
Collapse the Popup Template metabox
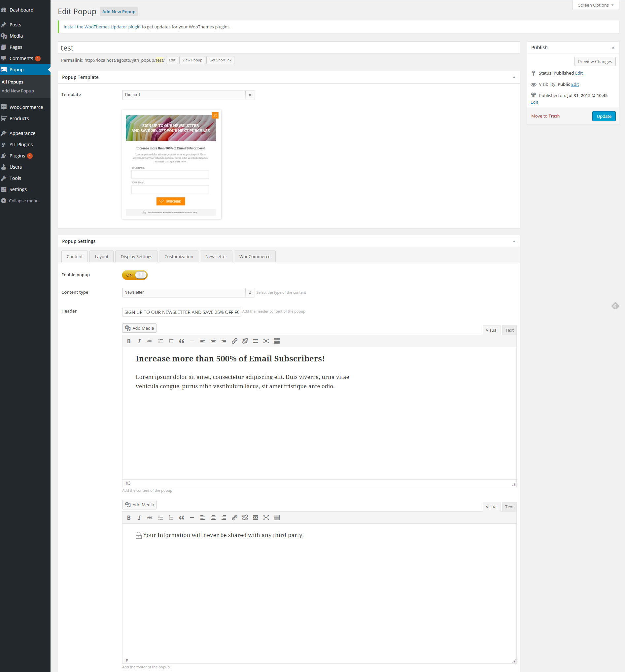click(x=514, y=78)
